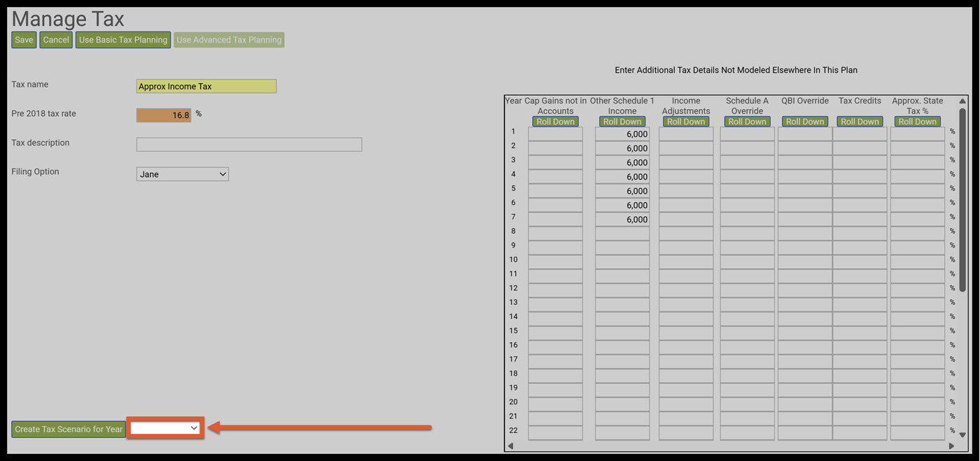The height and width of the screenshot is (461, 980).
Task: Click Create Tax Scenario for Year button
Action: (x=69, y=429)
